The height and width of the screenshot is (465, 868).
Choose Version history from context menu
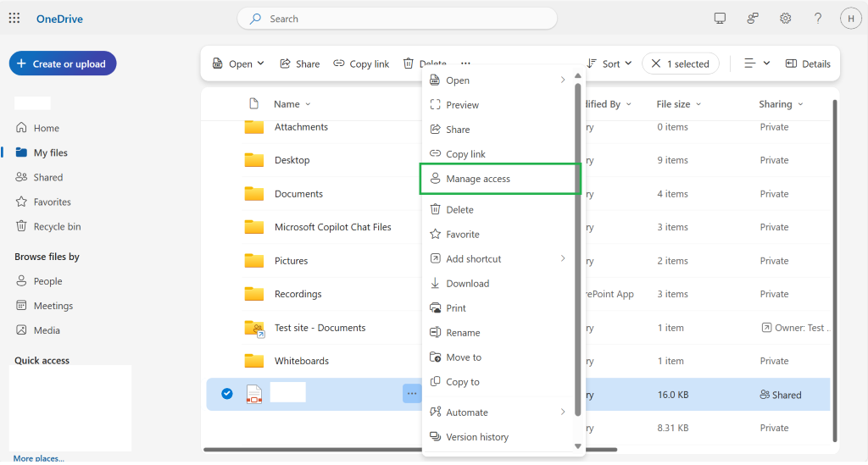[x=498, y=437]
